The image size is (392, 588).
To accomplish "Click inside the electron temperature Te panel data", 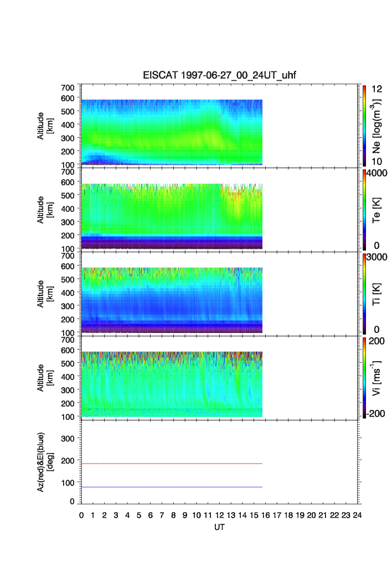I will (172, 216).
